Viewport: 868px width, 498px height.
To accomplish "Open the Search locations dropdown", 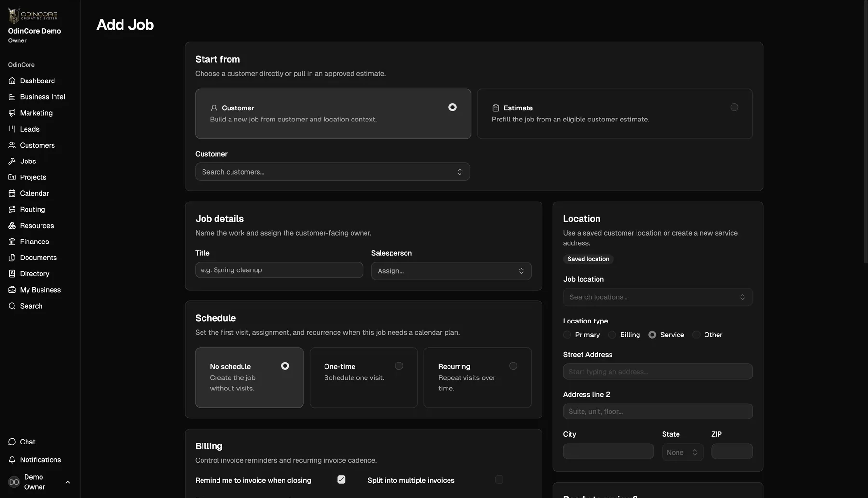I will tap(658, 297).
